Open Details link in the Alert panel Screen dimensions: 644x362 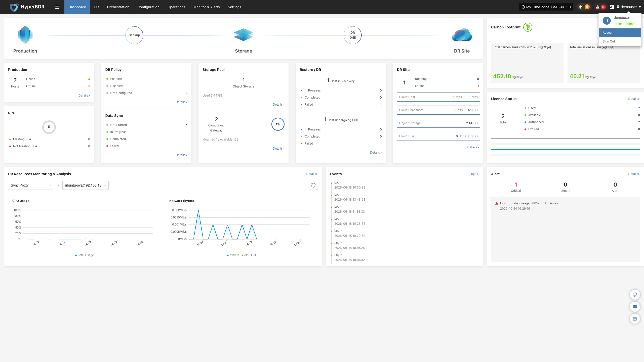click(x=634, y=174)
